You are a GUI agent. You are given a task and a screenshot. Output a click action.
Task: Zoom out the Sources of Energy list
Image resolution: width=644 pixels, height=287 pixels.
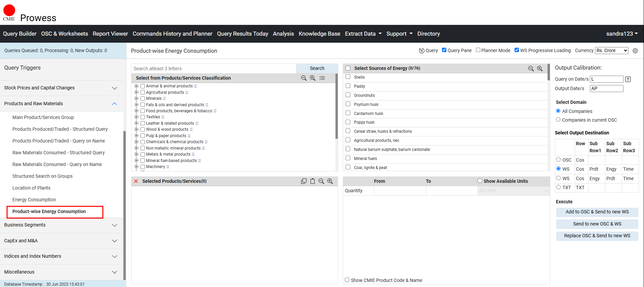pos(531,69)
